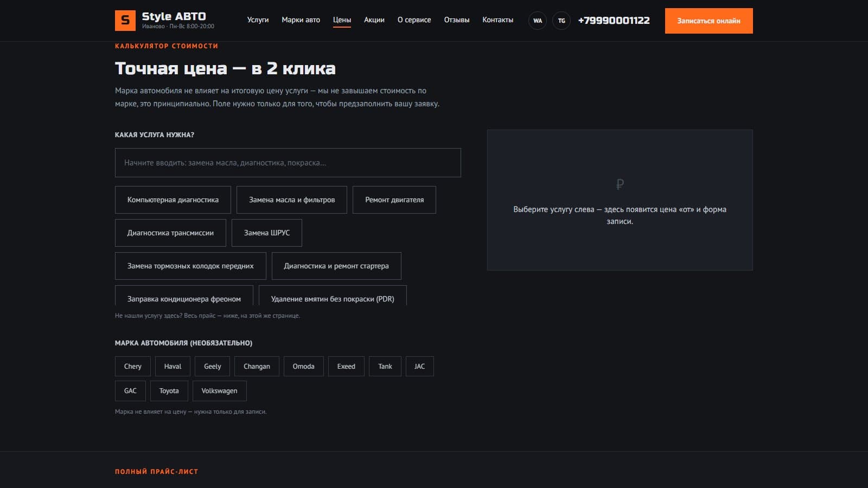Focus the service search input field
The width and height of the screenshot is (868, 488).
pyautogui.click(x=288, y=163)
